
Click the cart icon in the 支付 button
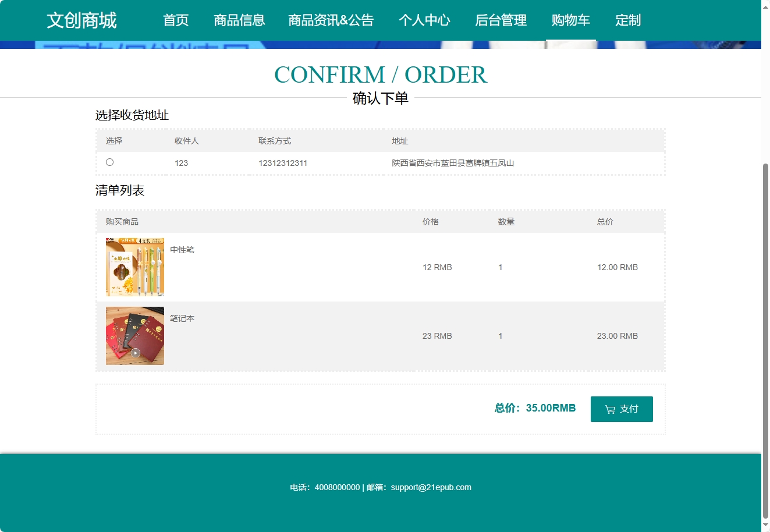tap(610, 409)
